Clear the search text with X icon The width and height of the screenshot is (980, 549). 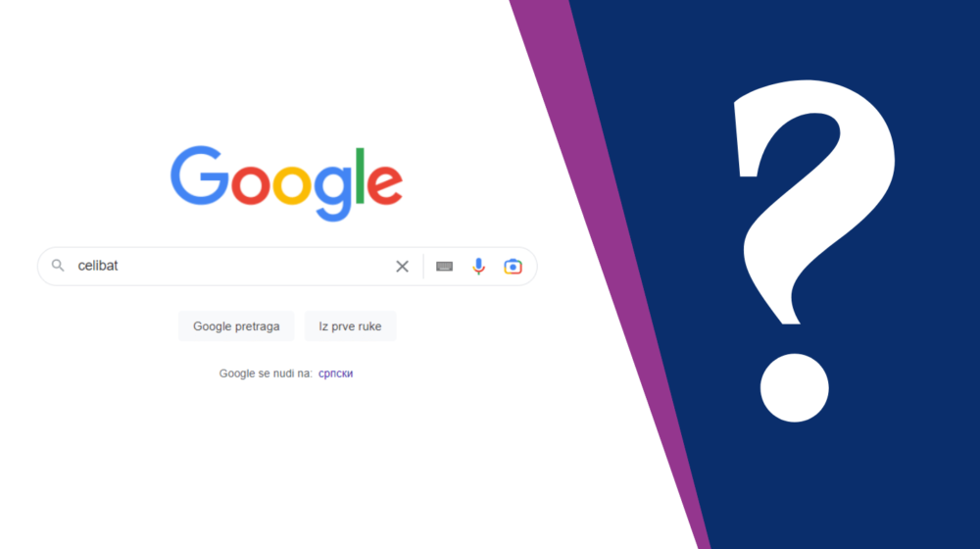tap(402, 267)
